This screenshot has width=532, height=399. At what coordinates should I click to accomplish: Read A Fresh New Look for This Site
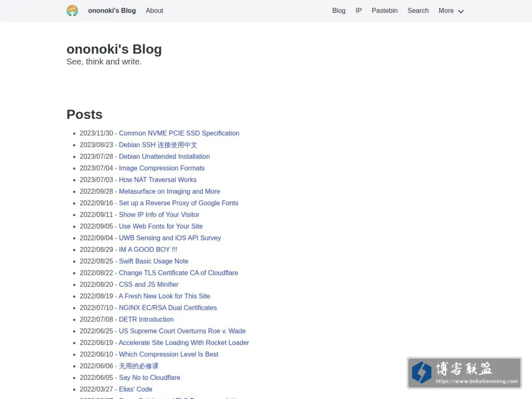tap(164, 296)
